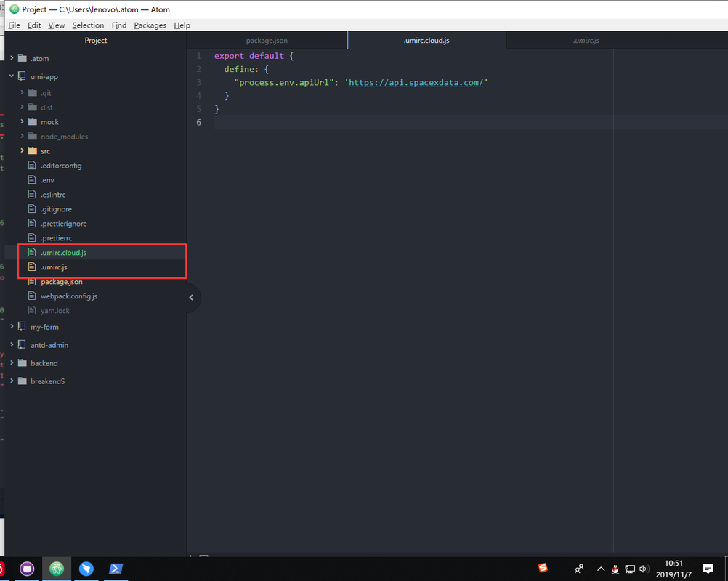728x581 pixels.
Task: Open webpack.config.js in the tree
Action: tap(69, 296)
